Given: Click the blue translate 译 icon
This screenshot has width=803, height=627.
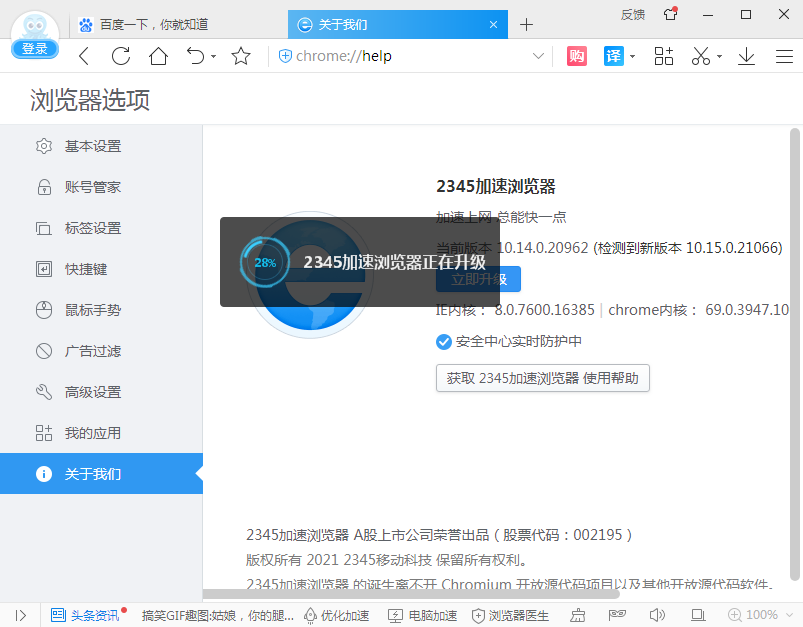Looking at the screenshot, I should point(614,56).
